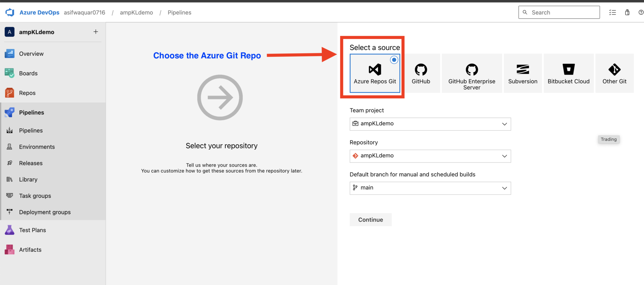Open the Releases page
The width and height of the screenshot is (644, 285).
pos(31,163)
